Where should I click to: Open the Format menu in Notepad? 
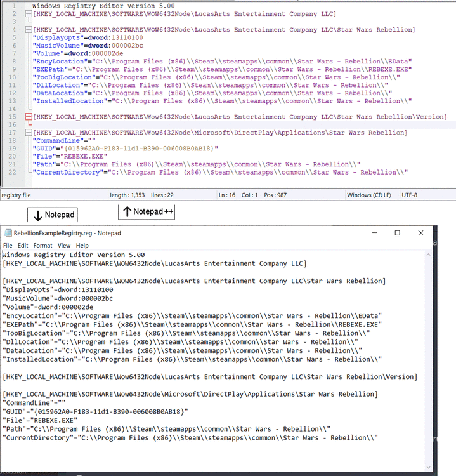tap(43, 246)
